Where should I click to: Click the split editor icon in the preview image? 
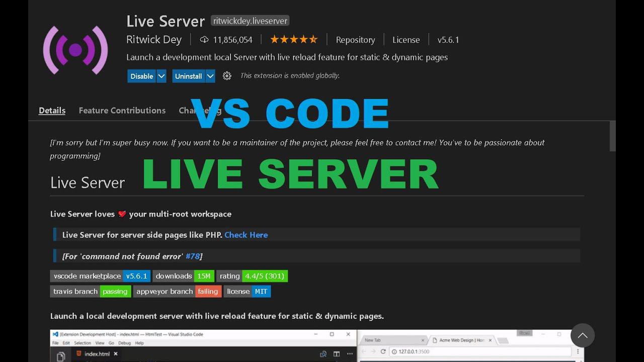(x=337, y=354)
